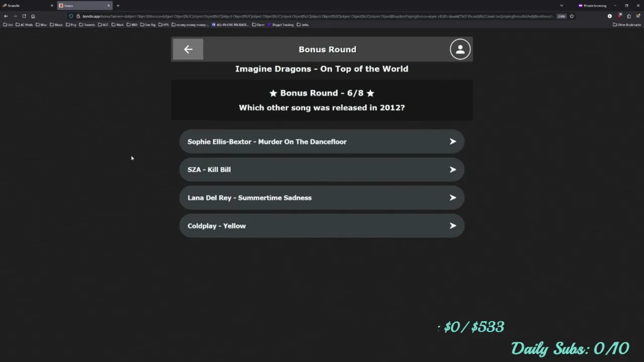The width and height of the screenshot is (644, 362).
Task: Choose Sophie Ellis-Bextor - Murder On The Dancefloor
Action: click(x=321, y=142)
